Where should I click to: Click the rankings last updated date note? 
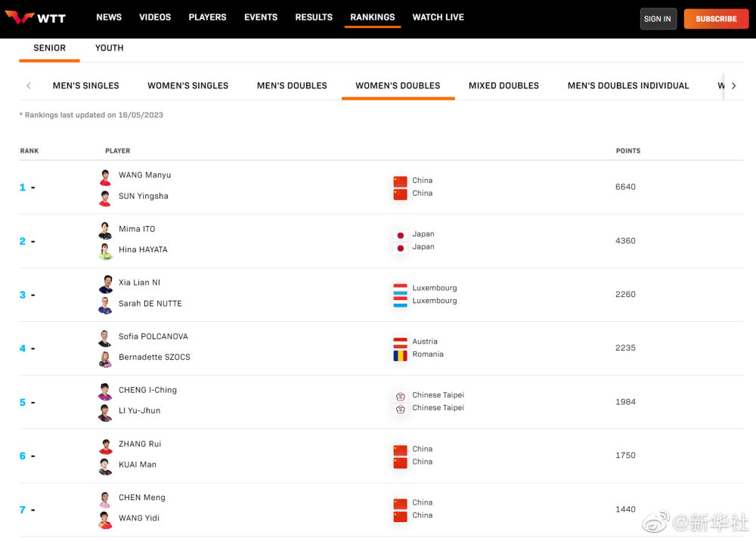[91, 115]
